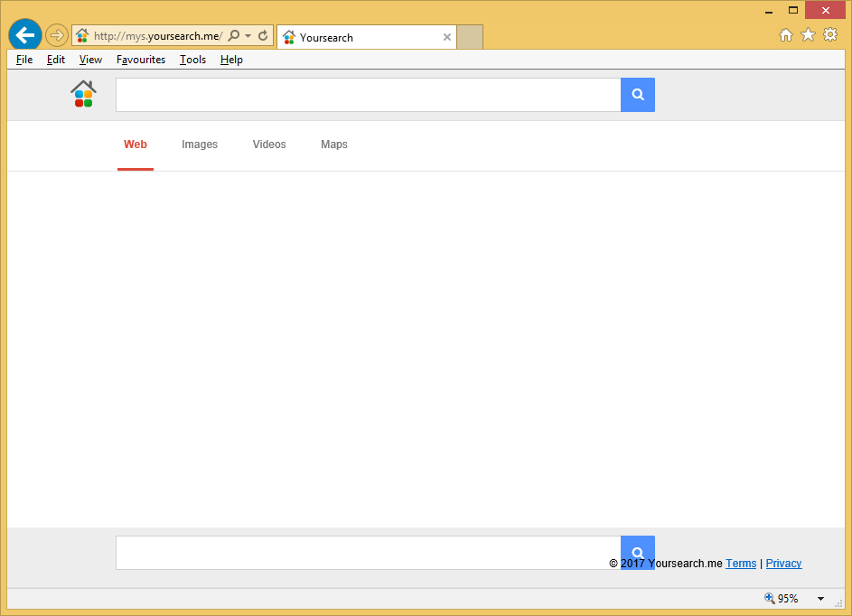The image size is (852, 616).
Task: Switch to the Images tab
Action: pyautogui.click(x=200, y=145)
